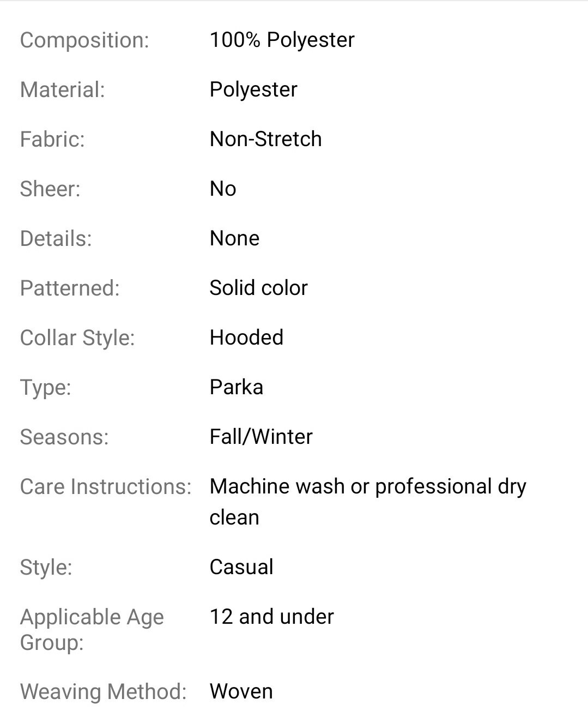Select the 12 and under age value

(271, 617)
